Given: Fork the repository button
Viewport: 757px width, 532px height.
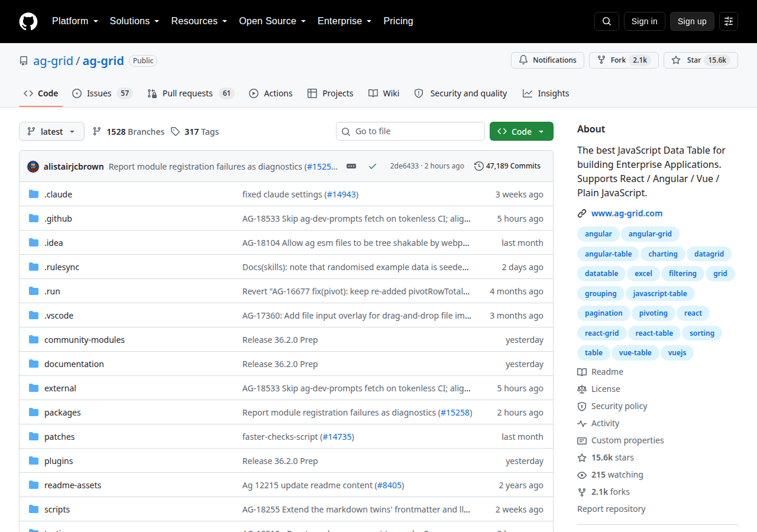Looking at the screenshot, I should pyautogui.click(x=623, y=60).
